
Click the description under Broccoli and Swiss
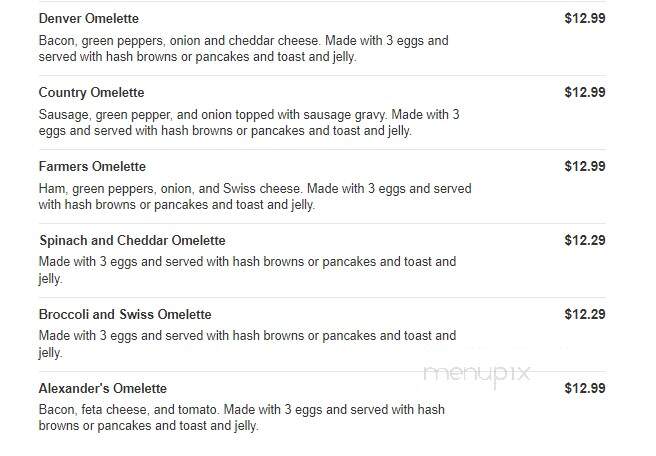click(247, 344)
